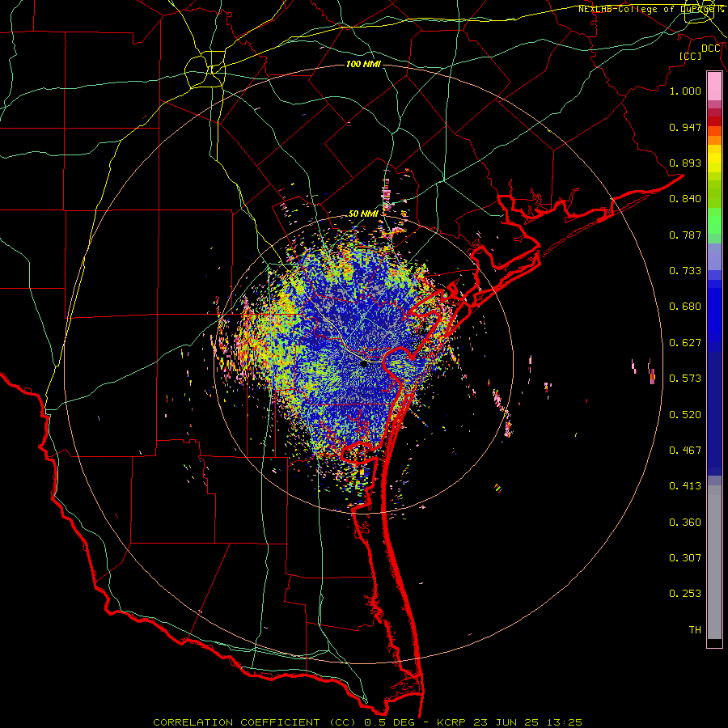Select the 0.787 scale value
The height and width of the screenshot is (728, 728).
pos(685,235)
